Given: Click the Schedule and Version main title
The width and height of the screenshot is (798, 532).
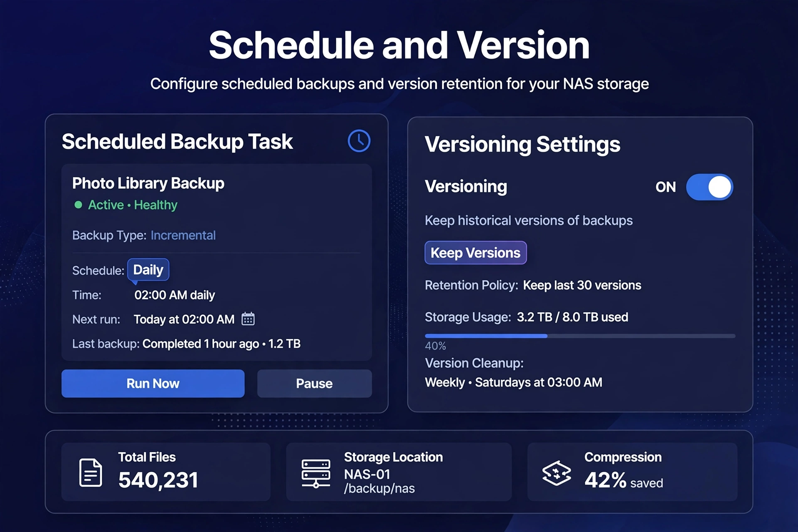Looking at the screenshot, I should click(x=399, y=46).
